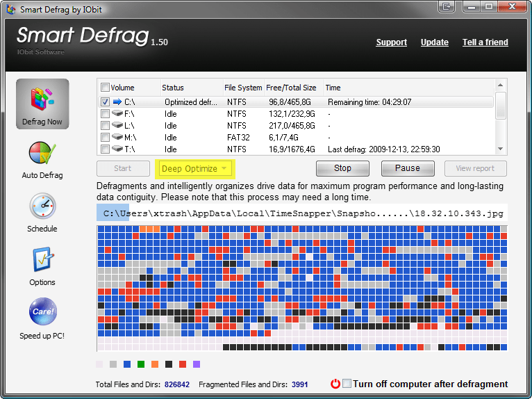Click the compact mode button in title bar

click(447, 6)
